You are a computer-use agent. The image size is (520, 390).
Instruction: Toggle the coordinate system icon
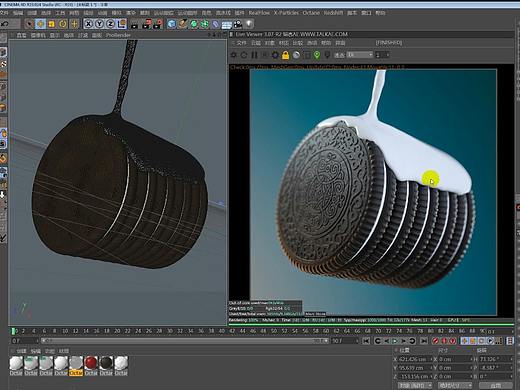point(121,24)
